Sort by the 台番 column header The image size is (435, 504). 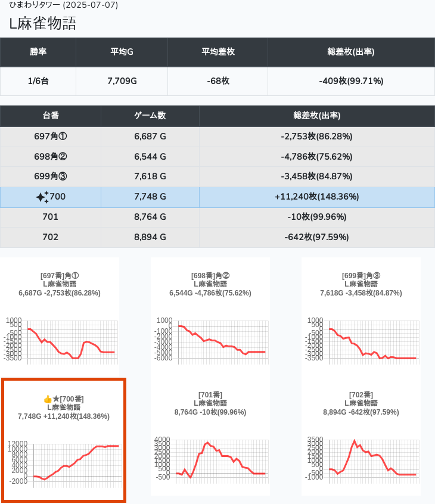coord(51,116)
